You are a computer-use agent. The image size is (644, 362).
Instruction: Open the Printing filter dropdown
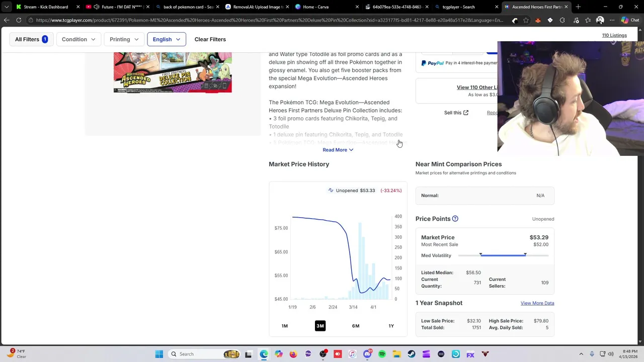(x=124, y=39)
